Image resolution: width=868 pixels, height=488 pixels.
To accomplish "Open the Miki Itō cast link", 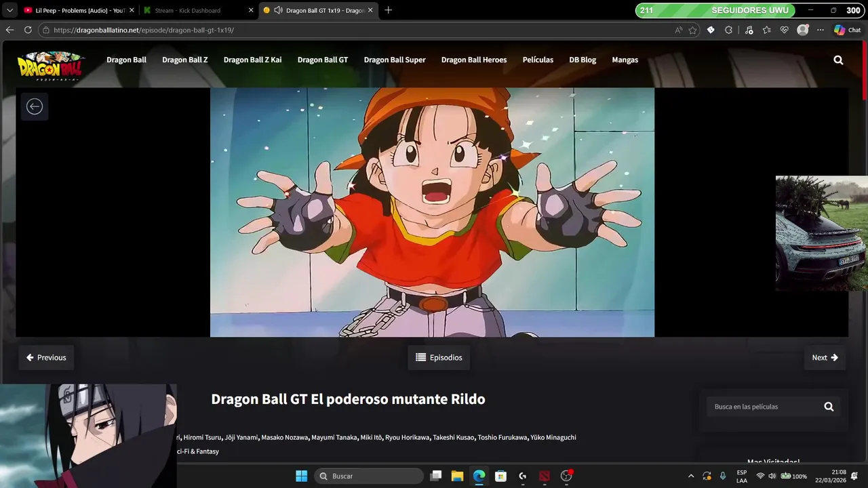I will [x=371, y=437].
